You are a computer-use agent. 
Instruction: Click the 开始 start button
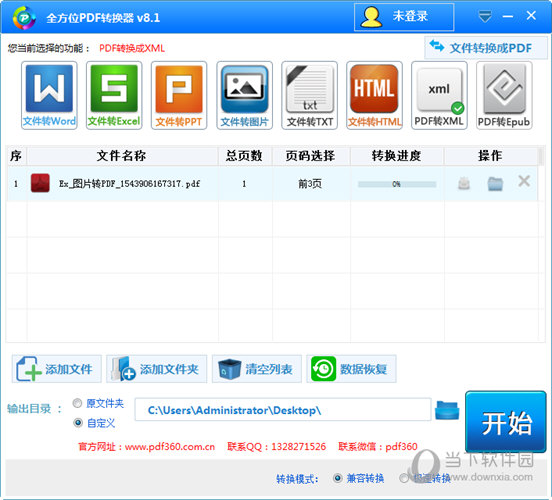click(506, 422)
